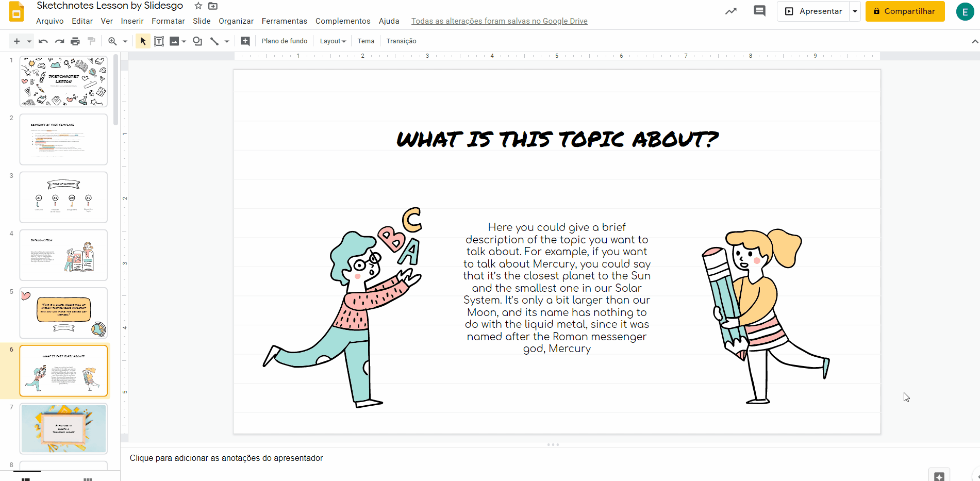
Task: Select the line tool
Action: click(x=214, y=41)
